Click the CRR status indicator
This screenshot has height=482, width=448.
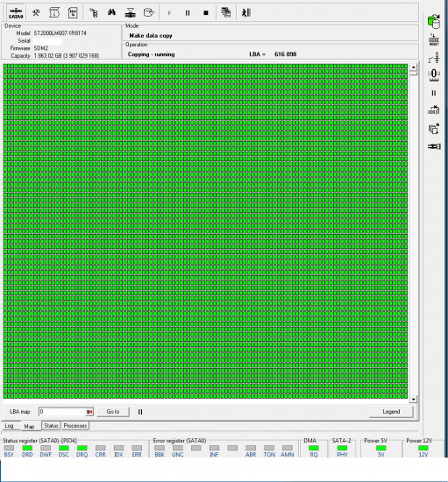point(101,448)
